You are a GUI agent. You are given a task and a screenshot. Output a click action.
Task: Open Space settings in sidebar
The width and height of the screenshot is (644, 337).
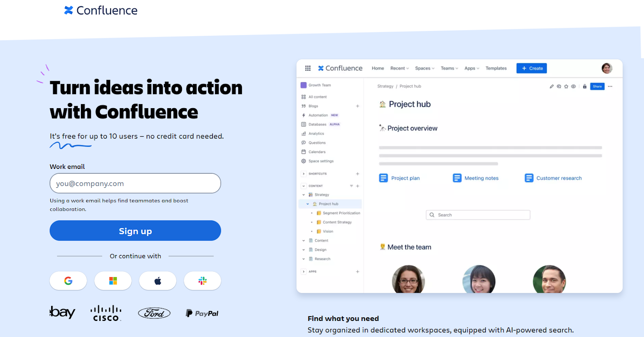[318, 161]
